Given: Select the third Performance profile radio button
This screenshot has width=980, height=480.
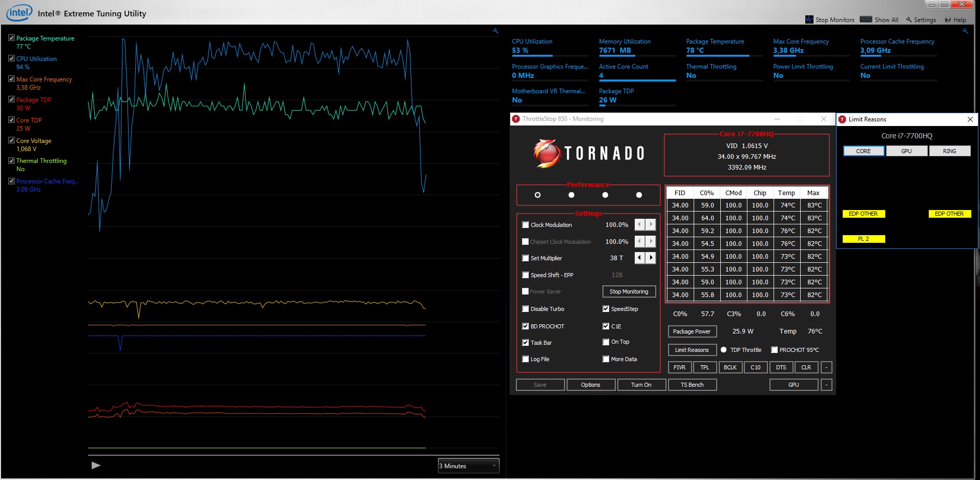Looking at the screenshot, I should point(605,195).
